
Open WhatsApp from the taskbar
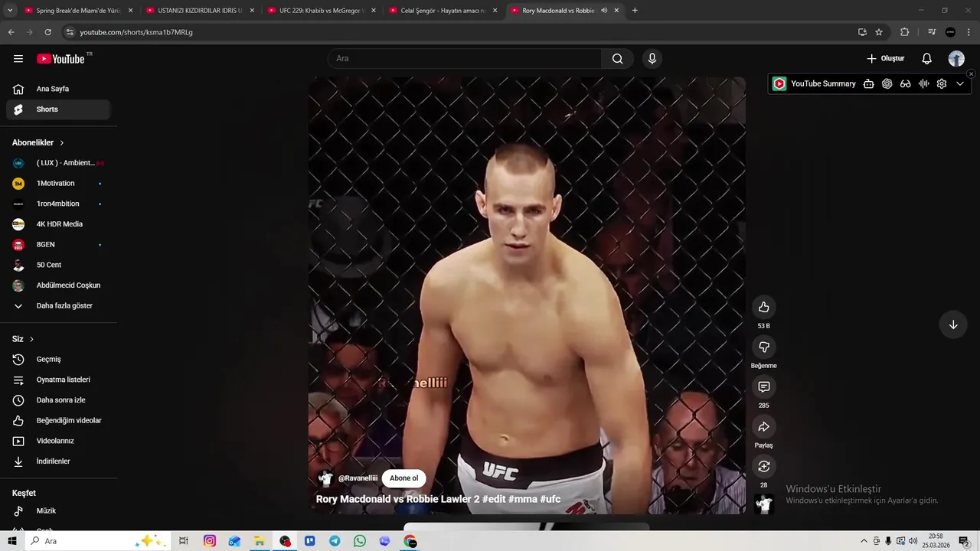click(360, 541)
